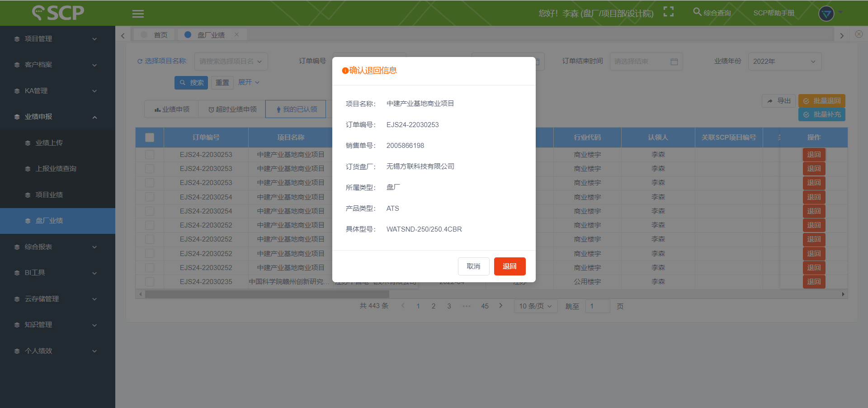This screenshot has width=868, height=408.
Task: Click the tab scroll left arrow
Action: 123,35
